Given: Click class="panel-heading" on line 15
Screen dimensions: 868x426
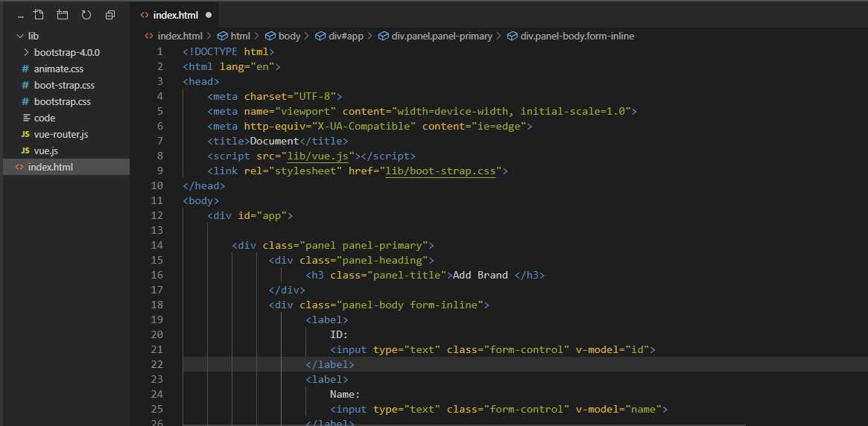Looking at the screenshot, I should tap(364, 260).
